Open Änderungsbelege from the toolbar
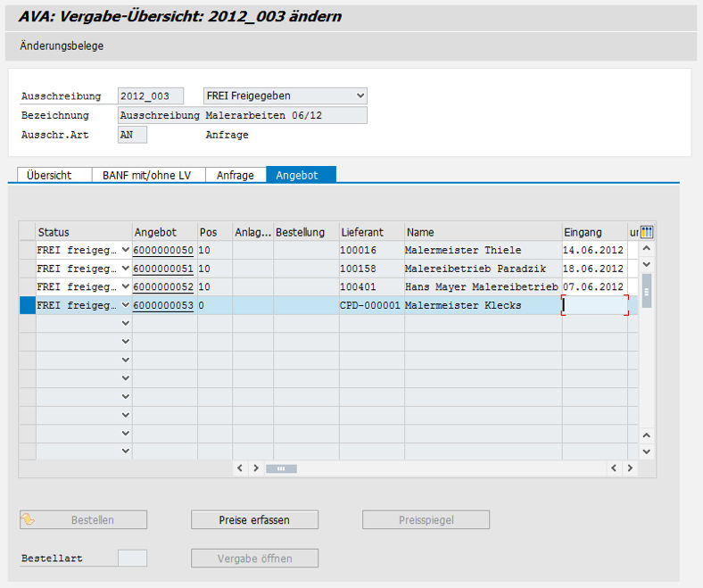 [62, 46]
